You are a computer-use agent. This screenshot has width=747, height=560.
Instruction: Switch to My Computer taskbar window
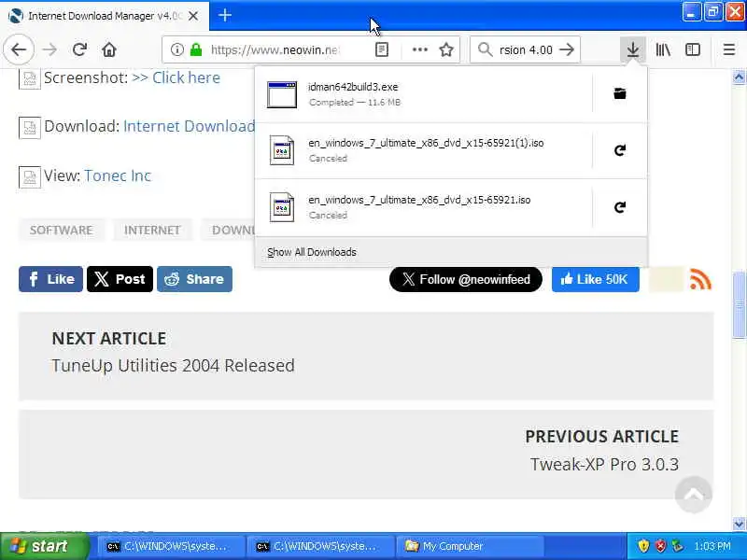point(470,546)
